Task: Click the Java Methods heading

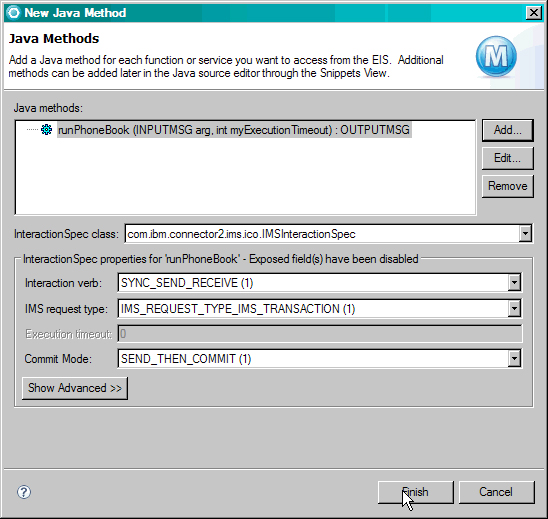Action: pos(54,38)
